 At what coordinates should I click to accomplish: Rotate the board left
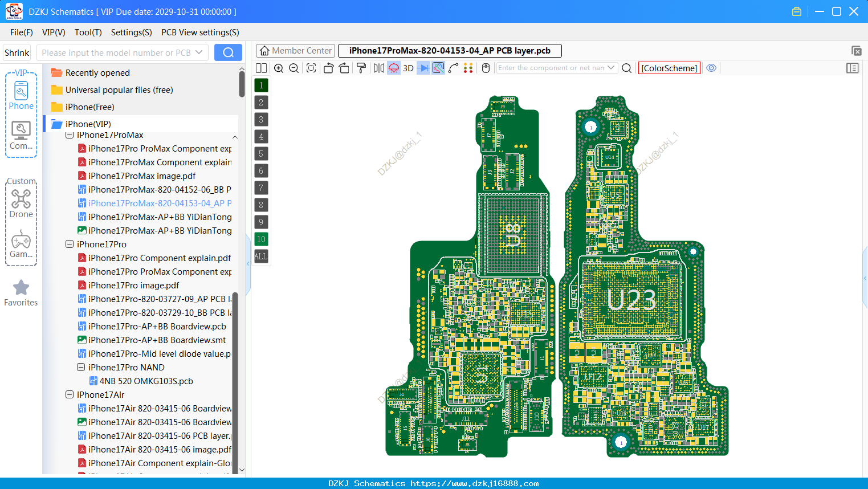click(x=328, y=68)
